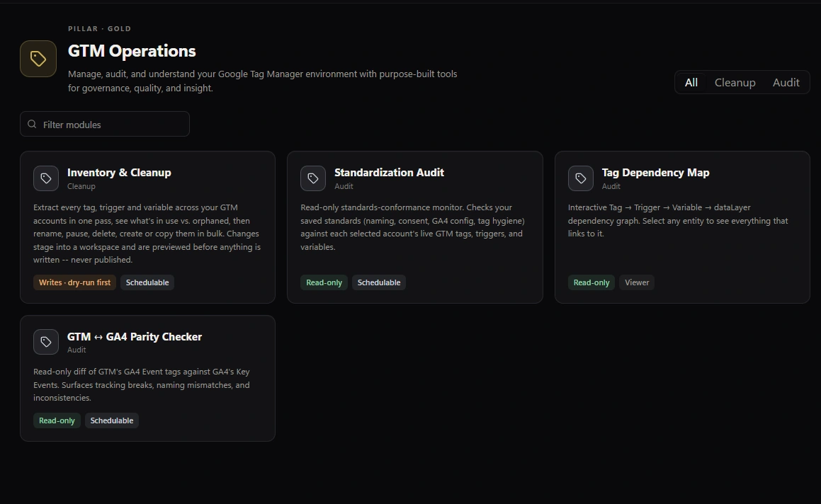Image resolution: width=821 pixels, height=504 pixels.
Task: Click the Viewer badge on Tag Dependency Map
Action: point(637,282)
